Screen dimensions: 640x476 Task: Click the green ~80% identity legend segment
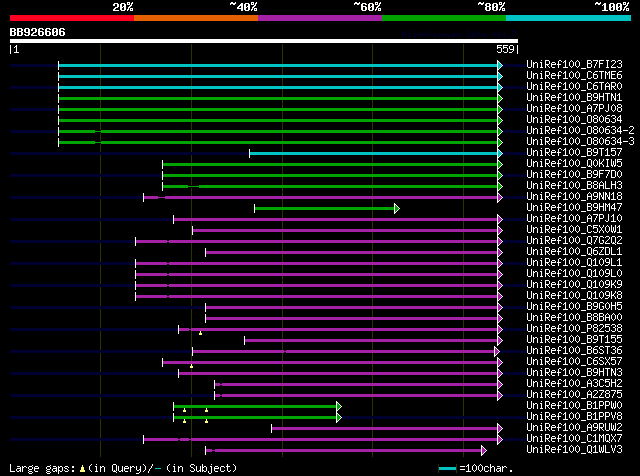[x=444, y=18]
